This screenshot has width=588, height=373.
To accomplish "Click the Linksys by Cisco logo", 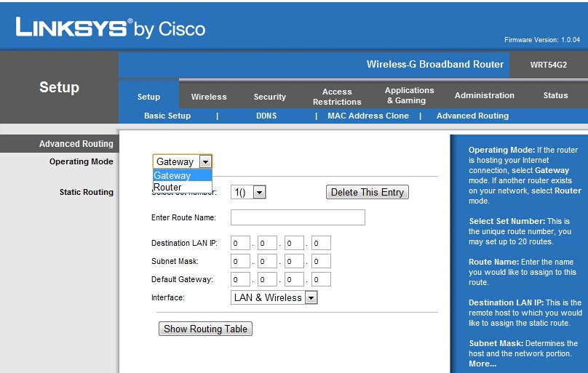I will 111,28.
